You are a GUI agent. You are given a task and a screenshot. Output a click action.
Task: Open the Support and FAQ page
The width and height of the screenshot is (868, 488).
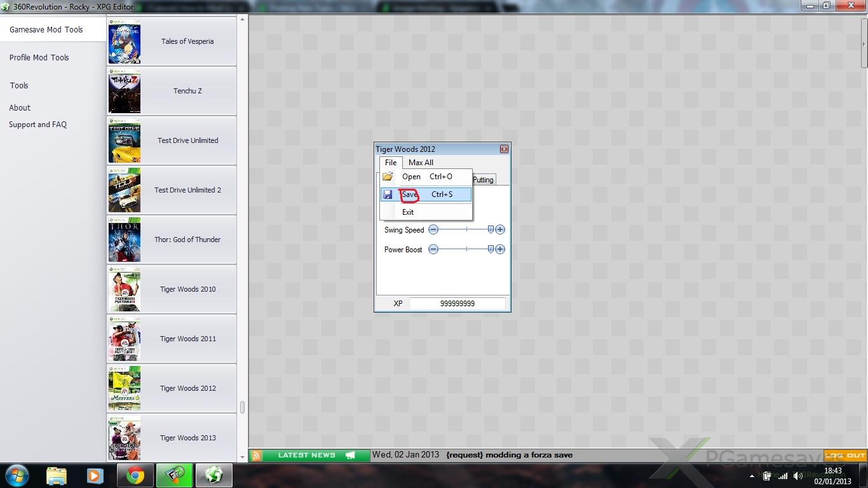tap(37, 125)
